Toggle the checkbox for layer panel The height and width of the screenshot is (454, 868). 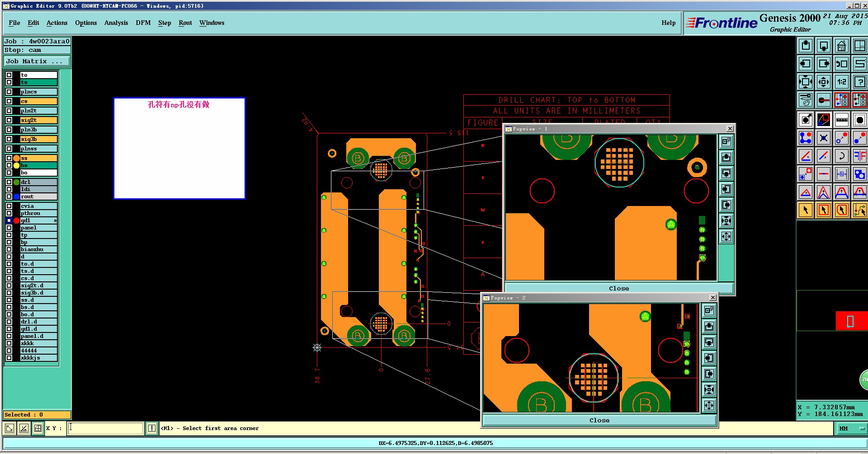(9, 228)
